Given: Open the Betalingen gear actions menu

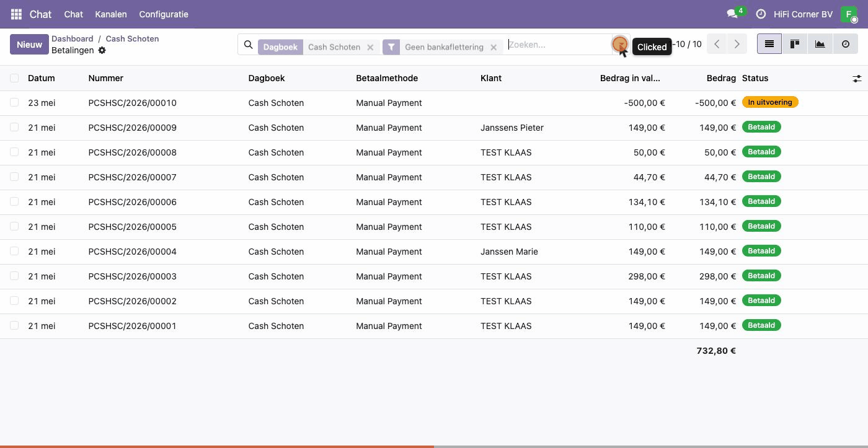Looking at the screenshot, I should click(x=102, y=50).
